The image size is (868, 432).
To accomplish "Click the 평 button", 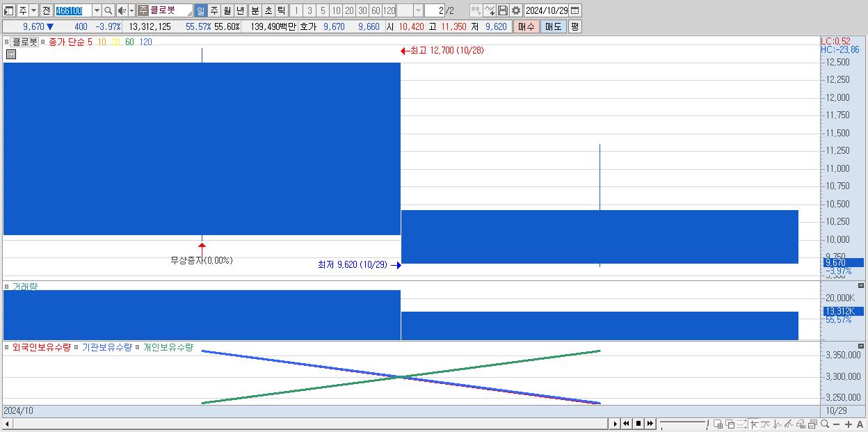I will tap(574, 26).
